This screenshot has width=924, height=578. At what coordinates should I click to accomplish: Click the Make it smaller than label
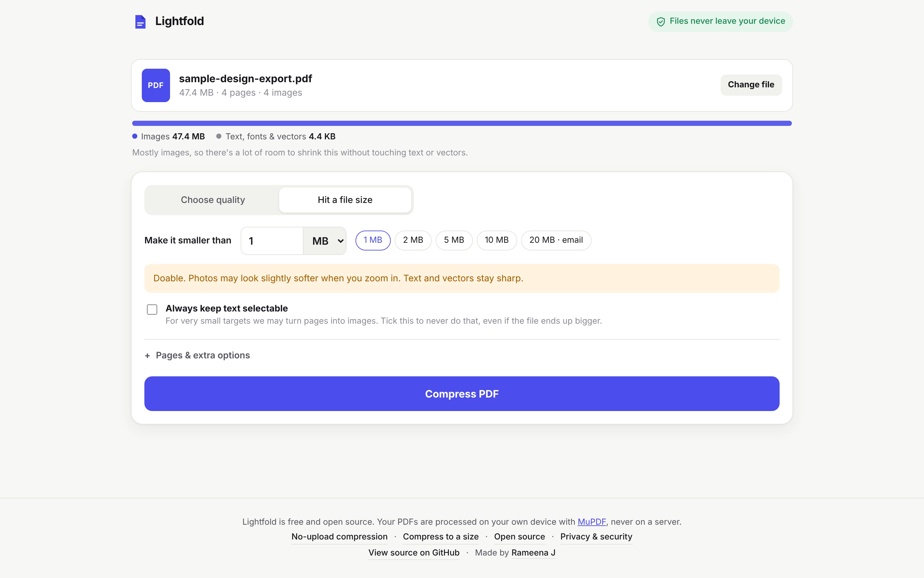(188, 241)
